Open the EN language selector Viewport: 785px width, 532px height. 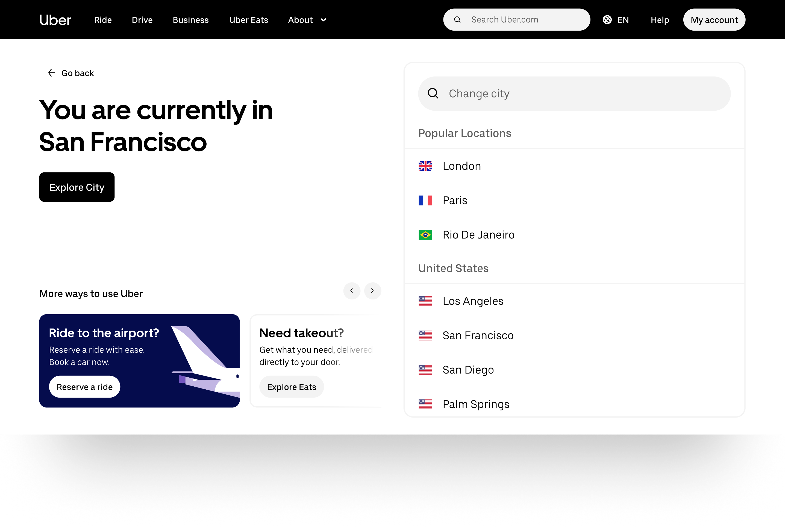point(622,20)
